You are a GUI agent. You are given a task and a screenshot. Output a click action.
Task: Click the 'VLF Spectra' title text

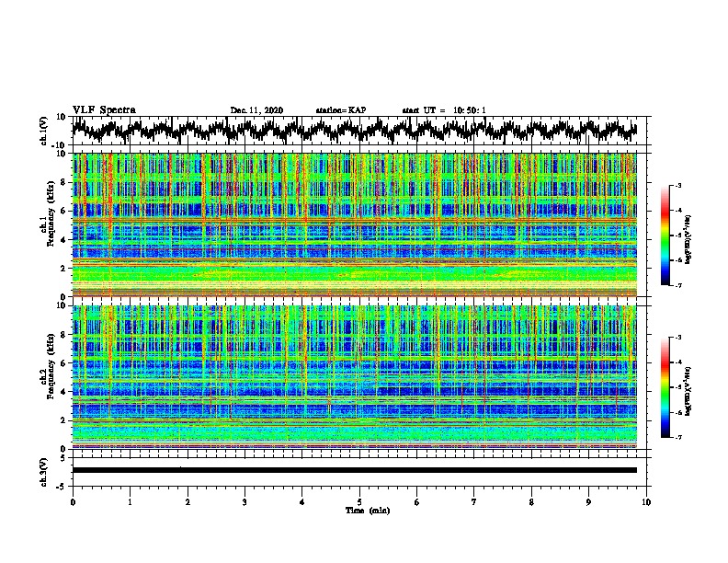pos(104,110)
